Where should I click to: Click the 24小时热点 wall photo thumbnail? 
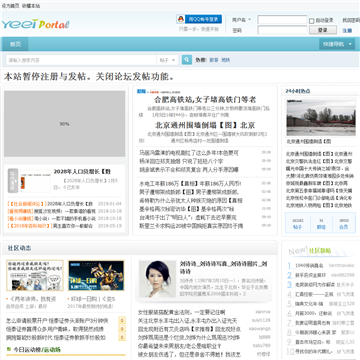point(321,117)
